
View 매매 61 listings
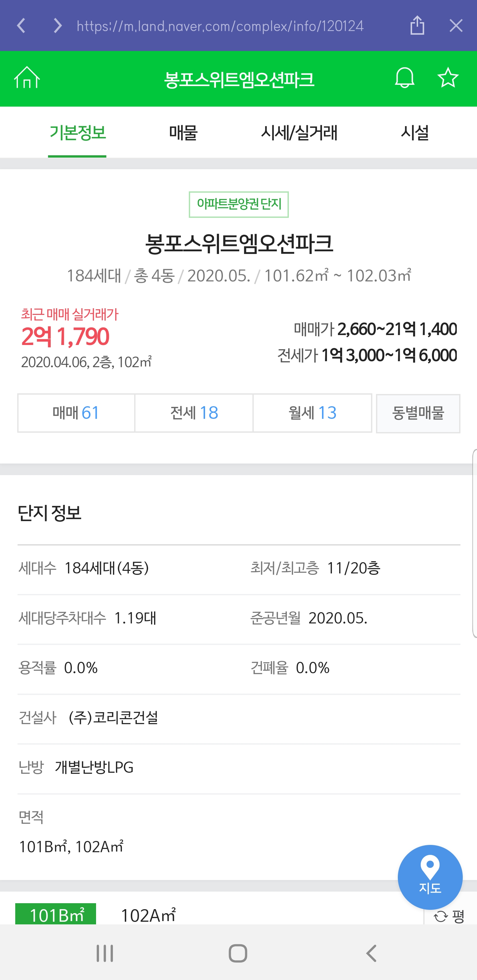click(x=76, y=413)
